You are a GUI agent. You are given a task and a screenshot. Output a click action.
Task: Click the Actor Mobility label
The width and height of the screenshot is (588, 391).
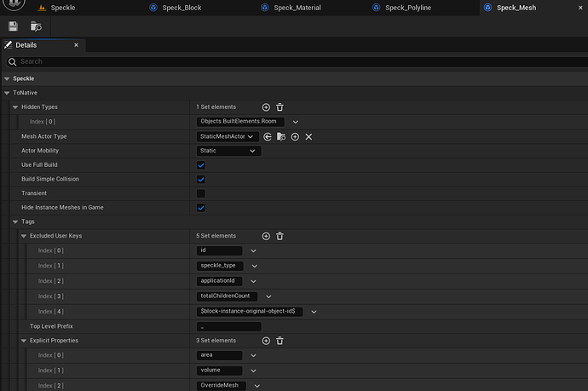(40, 151)
